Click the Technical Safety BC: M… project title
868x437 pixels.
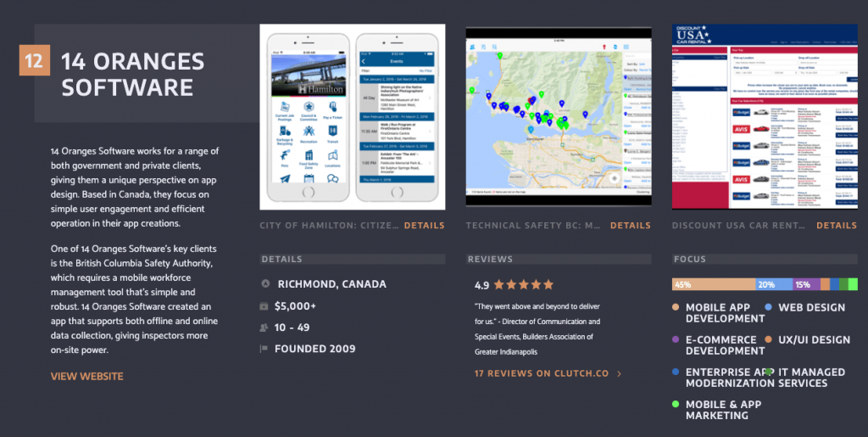534,226
